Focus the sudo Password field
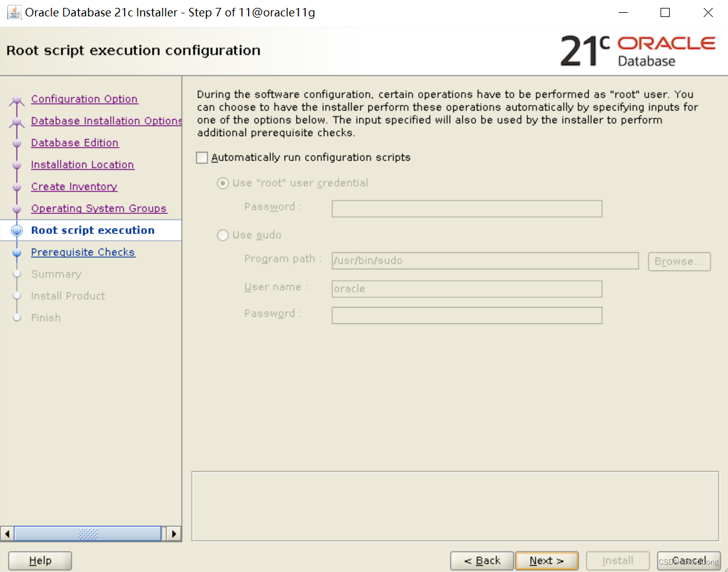This screenshot has width=728, height=572. pos(467,315)
